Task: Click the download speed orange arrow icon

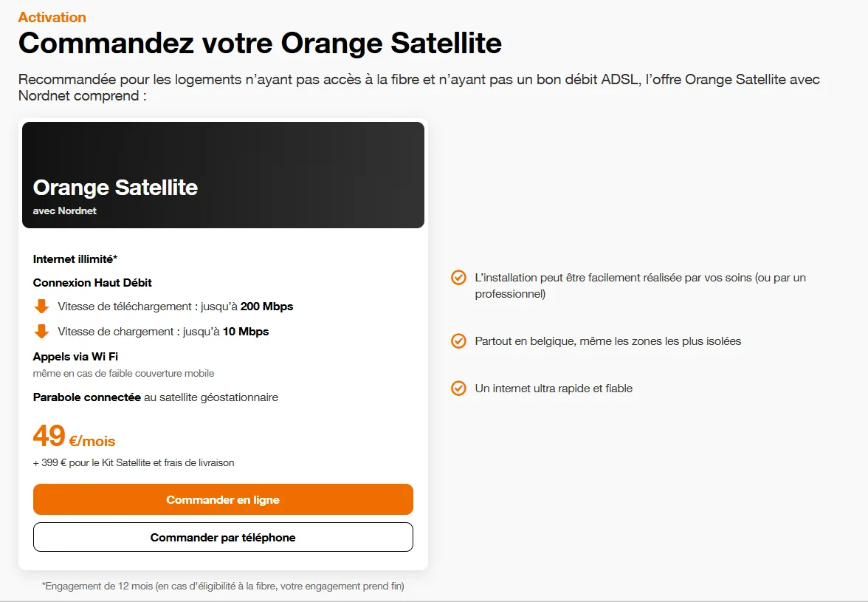Action: point(41,307)
